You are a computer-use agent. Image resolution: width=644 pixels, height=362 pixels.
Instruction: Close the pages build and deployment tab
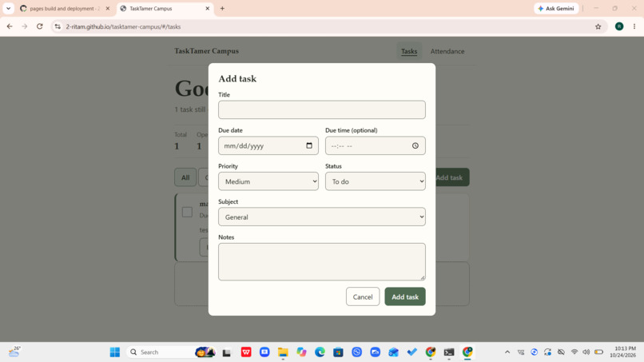pyautogui.click(x=108, y=8)
